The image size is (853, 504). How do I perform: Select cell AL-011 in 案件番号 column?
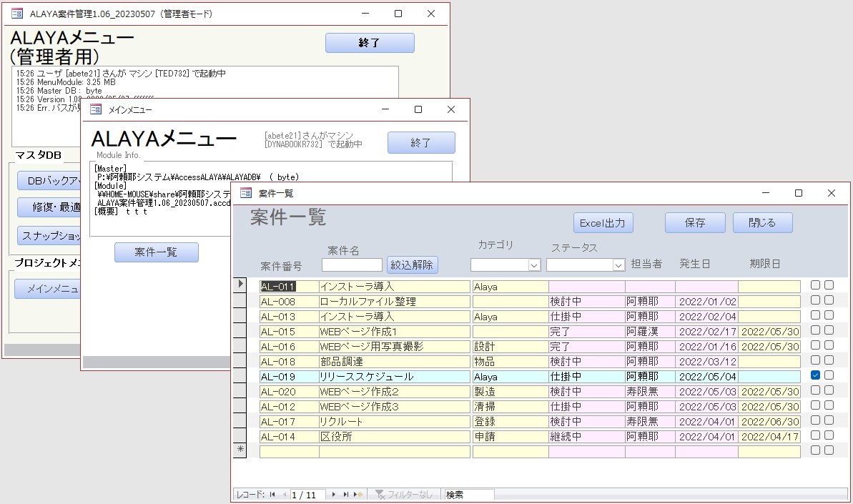click(x=289, y=287)
